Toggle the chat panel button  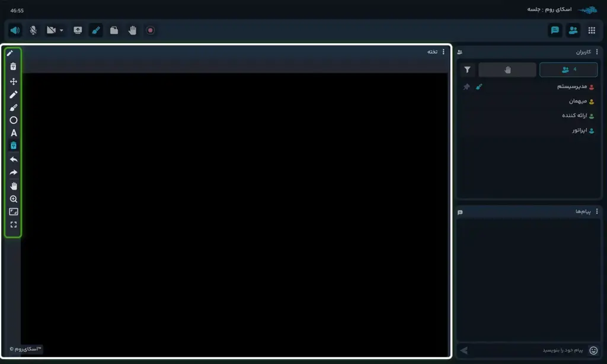point(555,30)
